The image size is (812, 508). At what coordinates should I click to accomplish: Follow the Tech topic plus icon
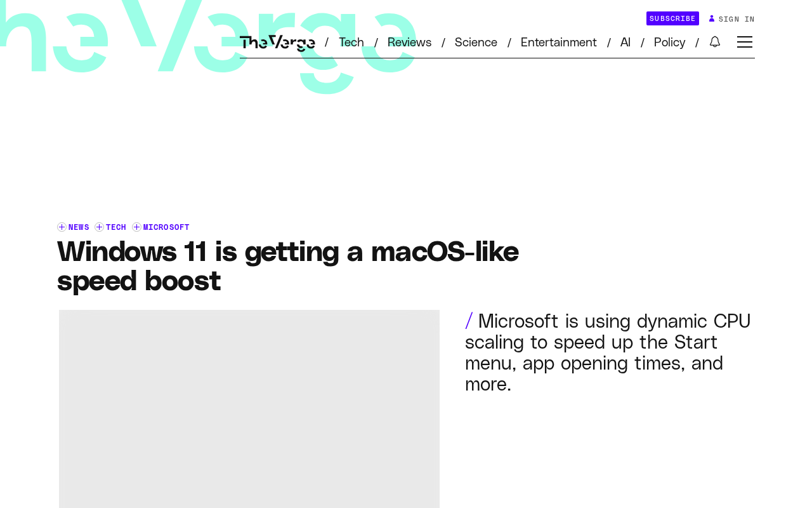tap(99, 227)
